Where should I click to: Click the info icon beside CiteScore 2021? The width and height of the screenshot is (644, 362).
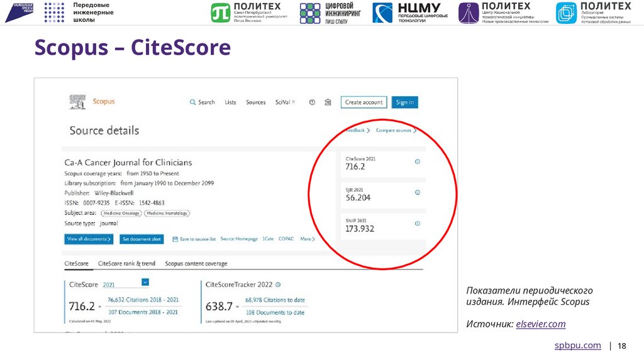[x=418, y=162]
